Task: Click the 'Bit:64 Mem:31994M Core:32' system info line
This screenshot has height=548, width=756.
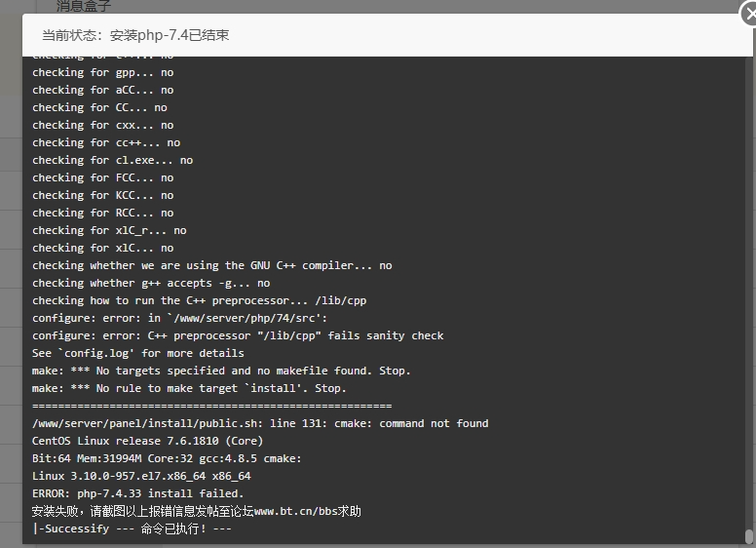Action: [167, 458]
